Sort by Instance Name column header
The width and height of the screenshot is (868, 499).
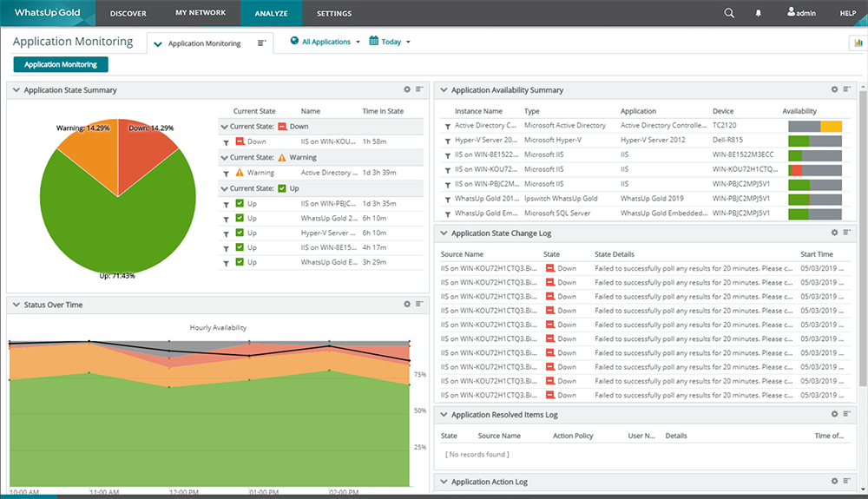[x=478, y=111]
